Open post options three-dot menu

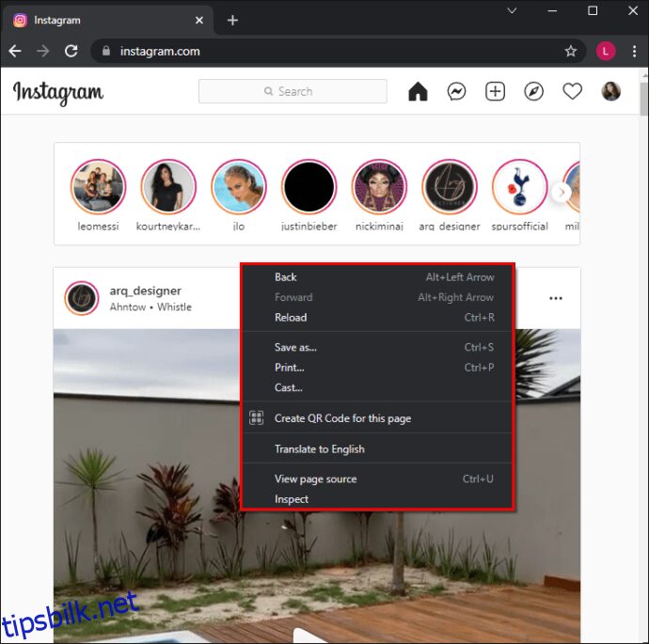556,298
